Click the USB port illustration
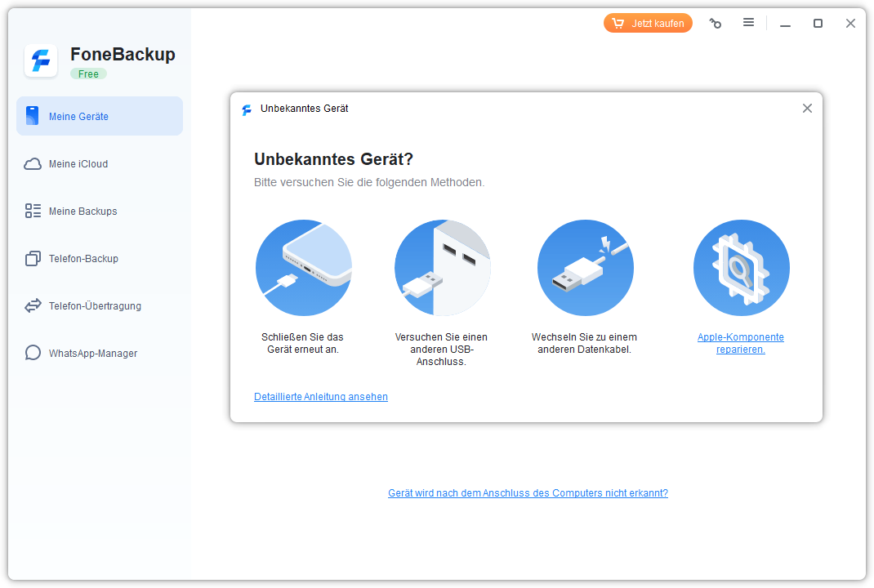874x588 pixels. 443,268
